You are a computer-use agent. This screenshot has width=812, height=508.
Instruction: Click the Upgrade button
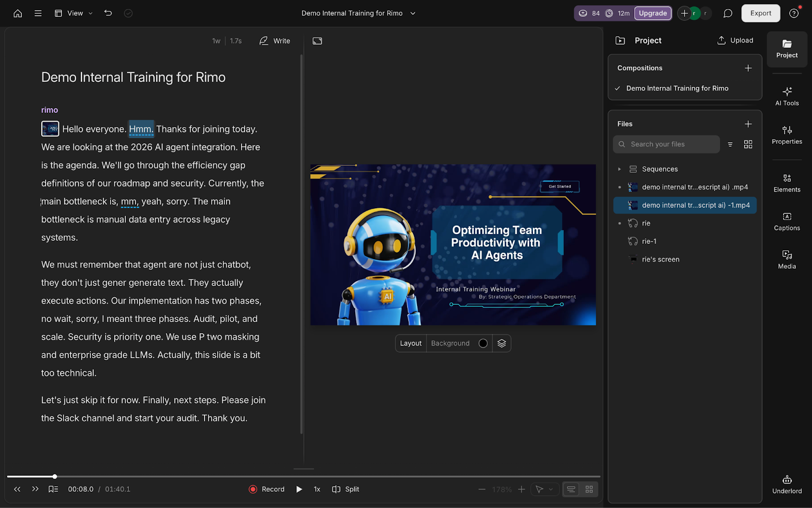(x=653, y=13)
